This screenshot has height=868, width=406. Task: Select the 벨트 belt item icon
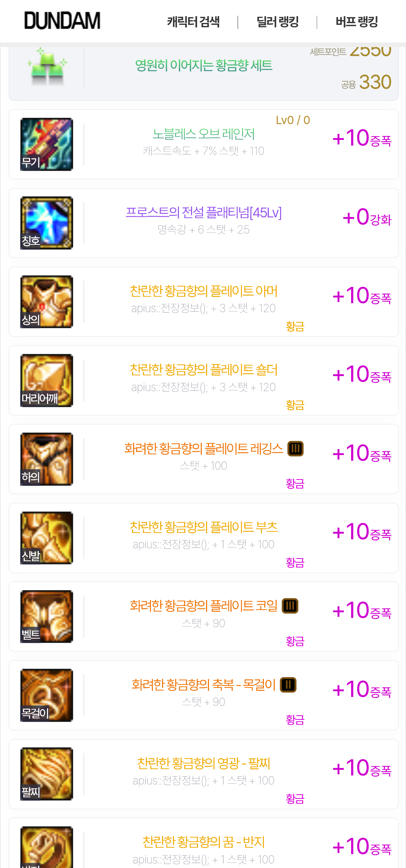47,616
